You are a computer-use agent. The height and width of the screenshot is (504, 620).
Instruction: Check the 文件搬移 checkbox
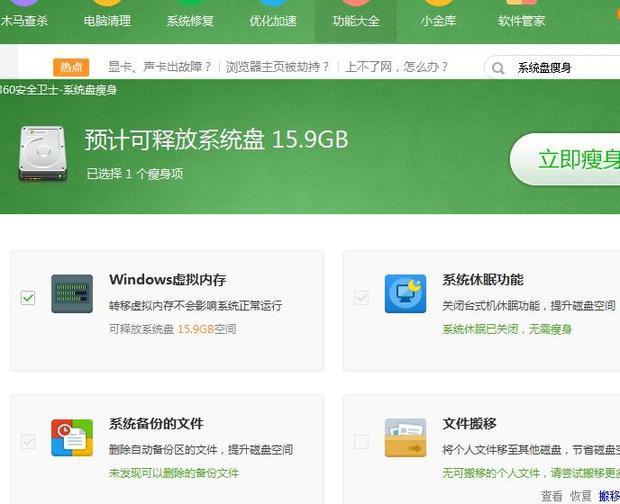(x=361, y=442)
